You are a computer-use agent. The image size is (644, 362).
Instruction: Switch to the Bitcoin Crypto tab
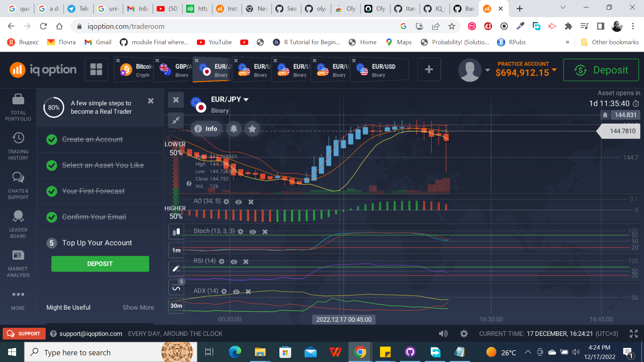136,69
